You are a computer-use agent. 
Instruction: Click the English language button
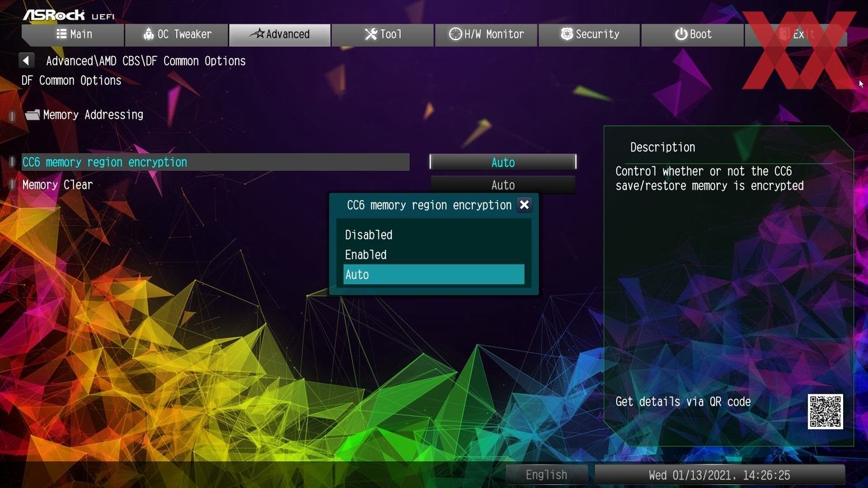pyautogui.click(x=546, y=475)
